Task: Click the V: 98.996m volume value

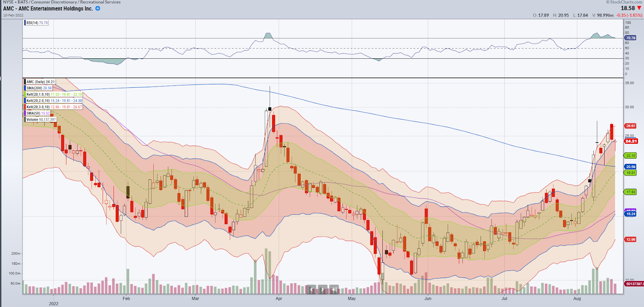Action: 603,15
